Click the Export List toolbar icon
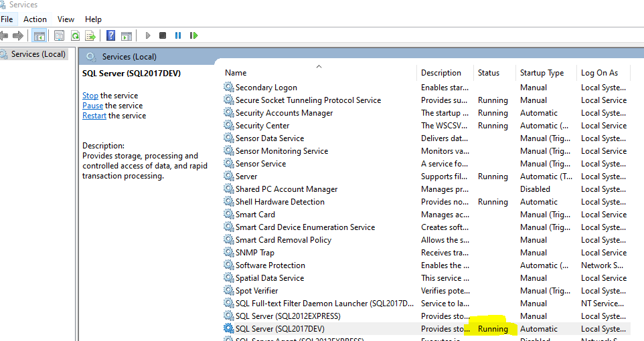Screen dimensions: 644x341 pyautogui.click(x=90, y=35)
